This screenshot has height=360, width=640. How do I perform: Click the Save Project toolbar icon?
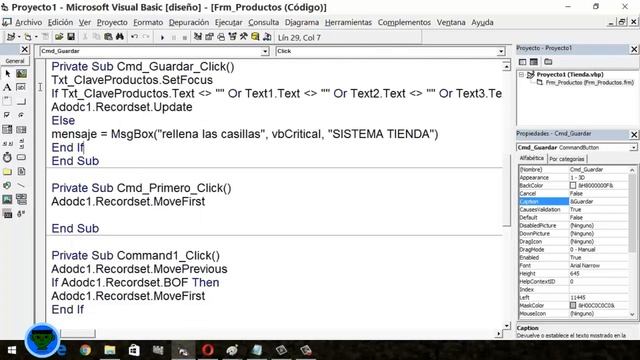click(71, 37)
